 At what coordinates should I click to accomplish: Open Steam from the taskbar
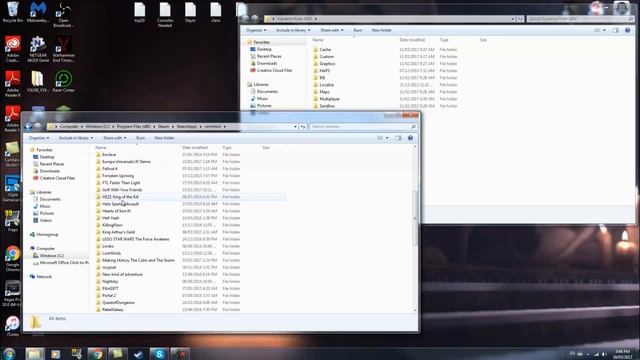(x=138, y=353)
